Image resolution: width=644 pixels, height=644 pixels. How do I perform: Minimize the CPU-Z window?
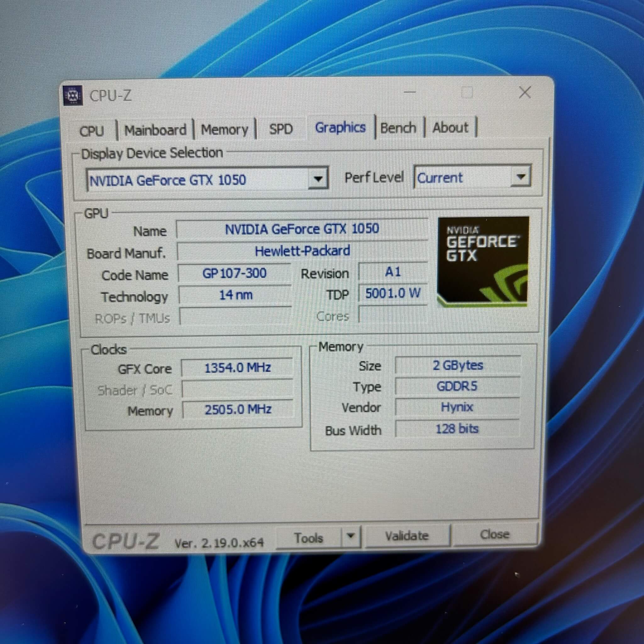click(x=410, y=92)
